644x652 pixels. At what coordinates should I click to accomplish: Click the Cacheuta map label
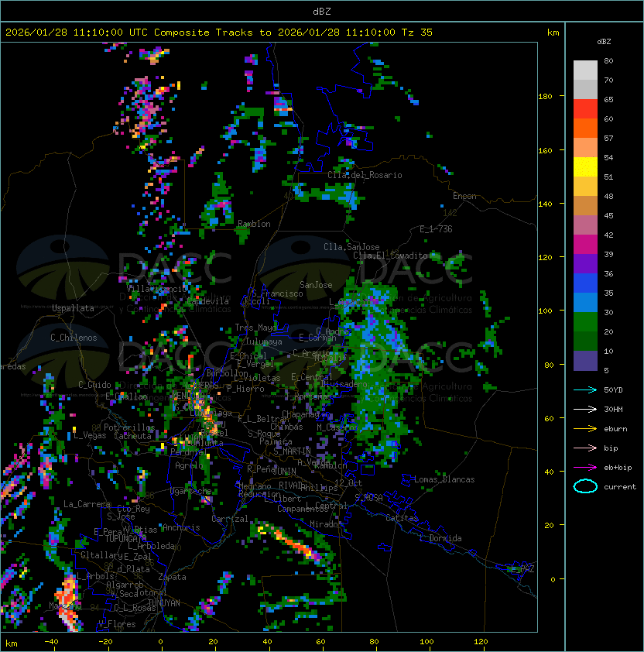point(132,436)
